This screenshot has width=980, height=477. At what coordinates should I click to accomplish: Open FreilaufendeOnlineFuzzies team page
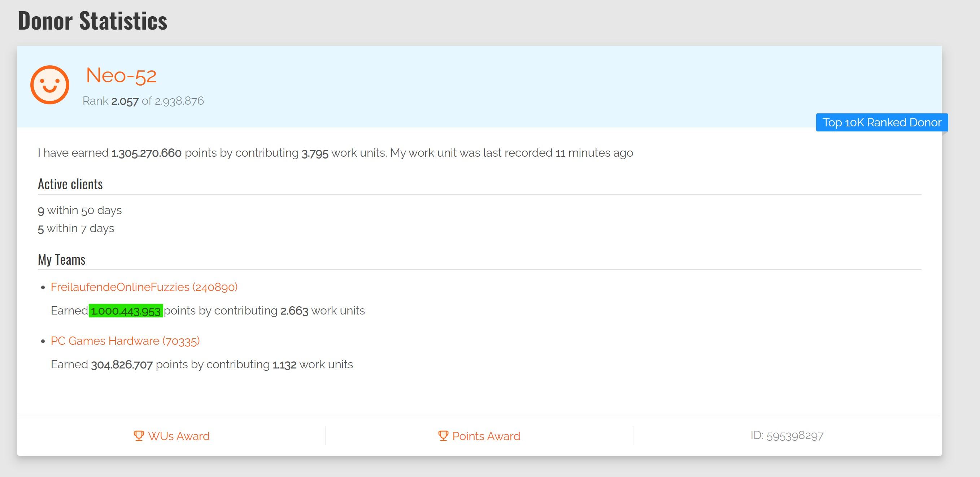tap(144, 287)
